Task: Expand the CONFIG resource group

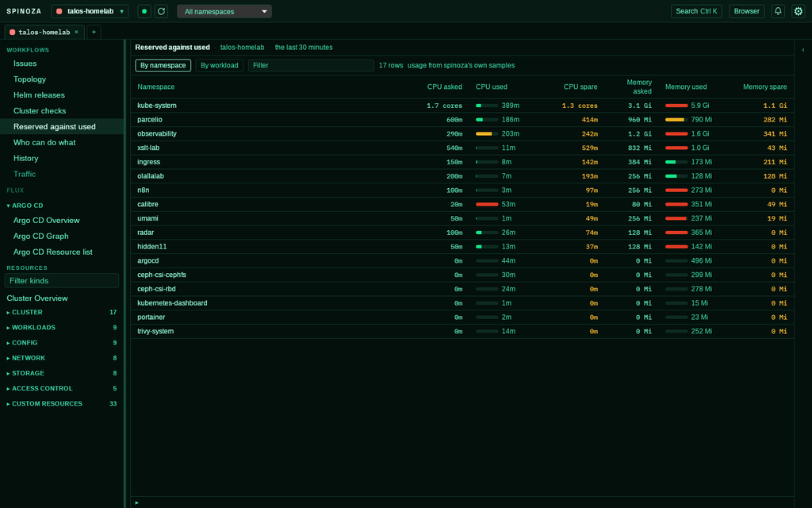Action: [x=62, y=343]
